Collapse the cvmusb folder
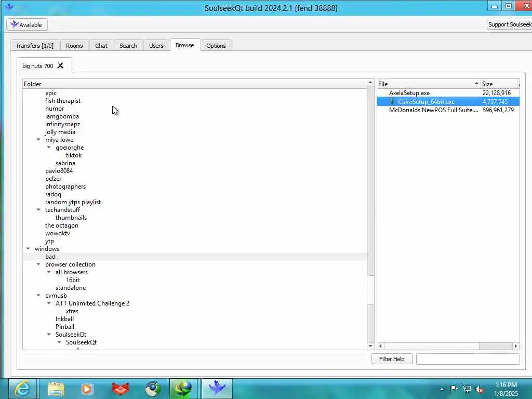 tap(38, 296)
